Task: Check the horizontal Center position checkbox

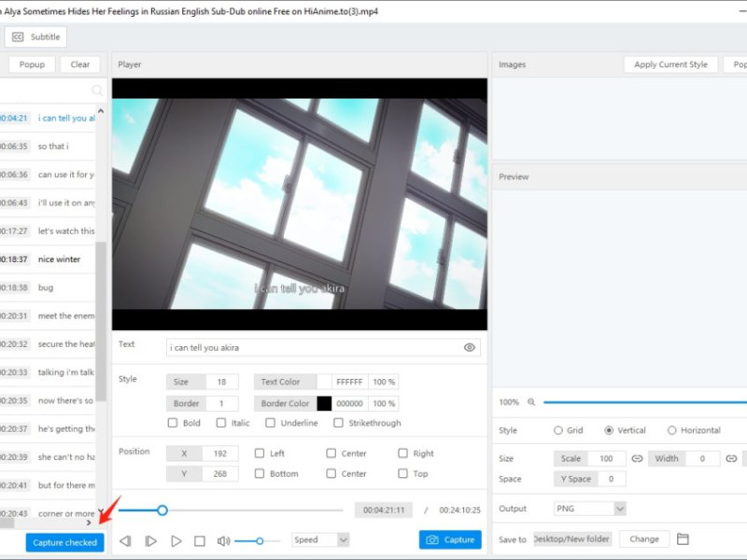Action: [x=331, y=454]
